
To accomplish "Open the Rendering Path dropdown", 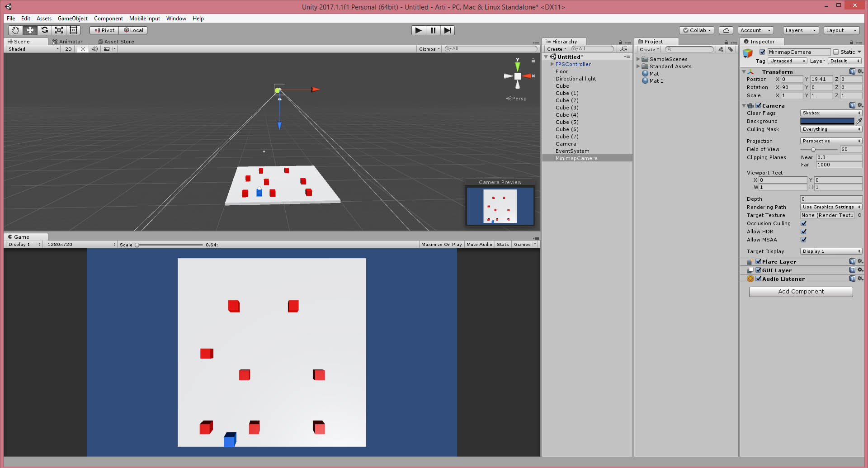I will (831, 207).
